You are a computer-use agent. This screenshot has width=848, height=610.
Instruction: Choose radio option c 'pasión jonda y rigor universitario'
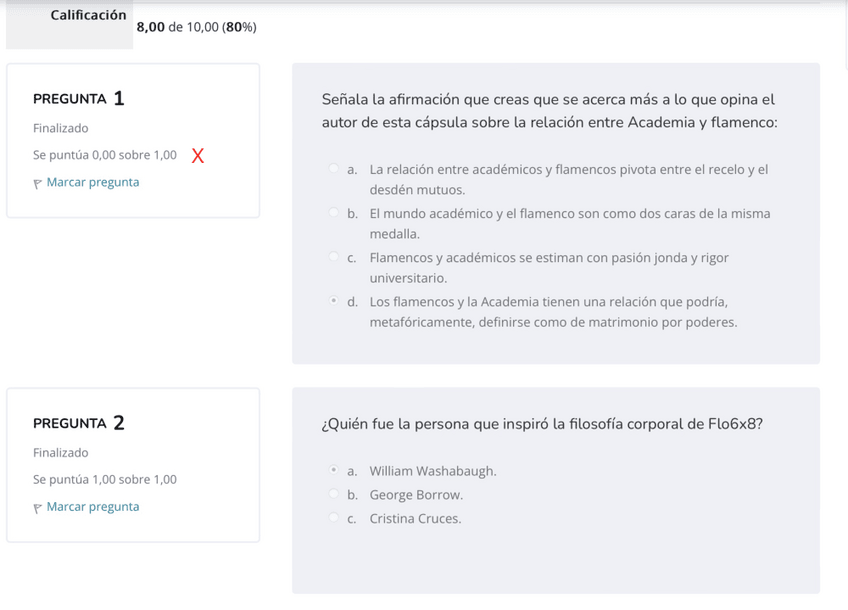point(334,258)
